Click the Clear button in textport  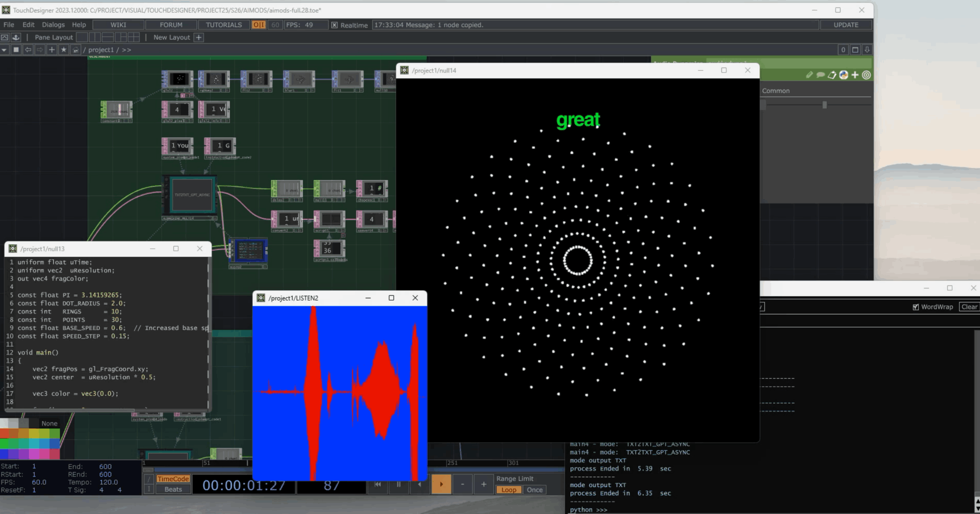969,307
